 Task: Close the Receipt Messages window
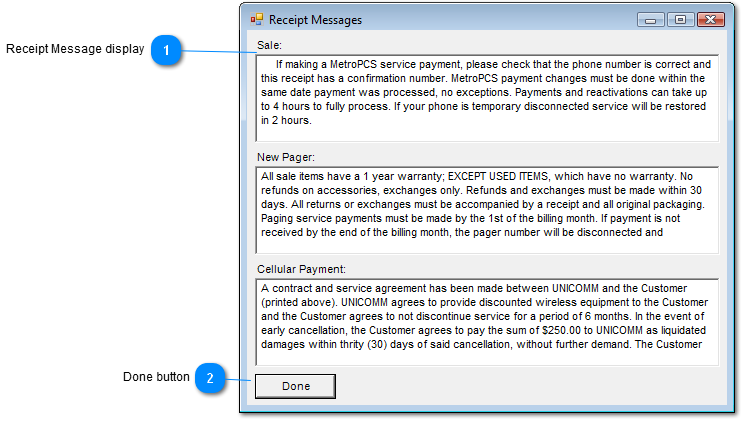[711, 20]
